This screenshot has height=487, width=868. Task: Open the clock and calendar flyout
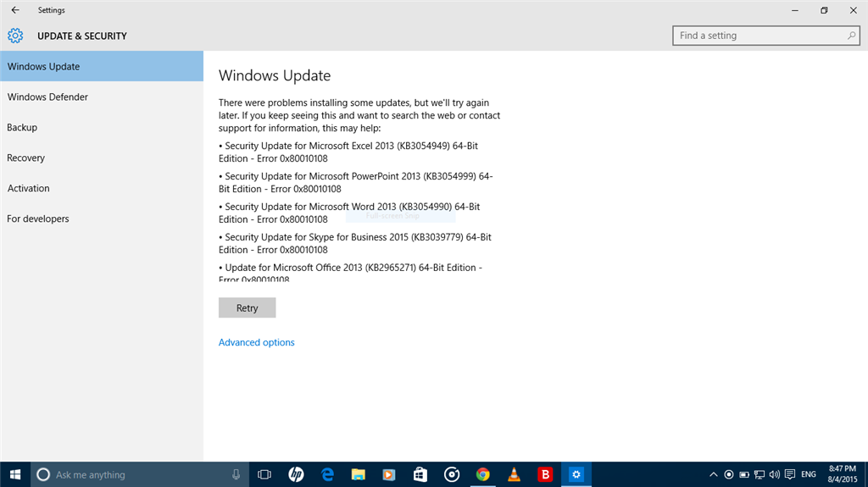click(x=843, y=474)
